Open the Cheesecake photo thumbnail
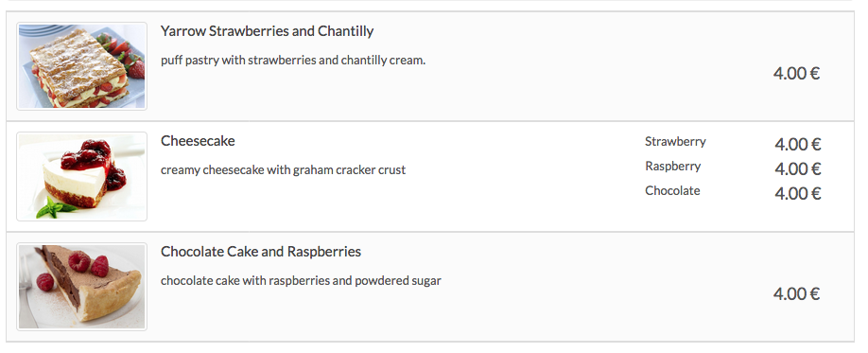 point(82,176)
